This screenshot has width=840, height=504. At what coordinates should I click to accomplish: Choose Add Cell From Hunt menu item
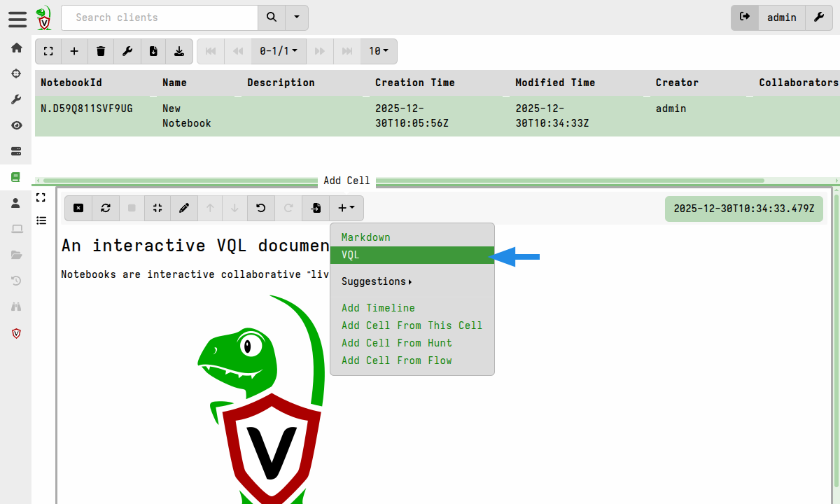pos(396,343)
